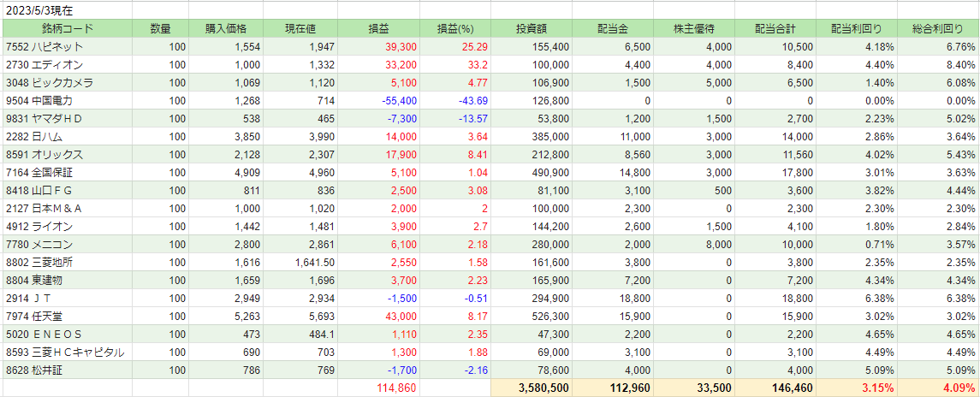Select the cell 7780 メニコン

point(67,244)
